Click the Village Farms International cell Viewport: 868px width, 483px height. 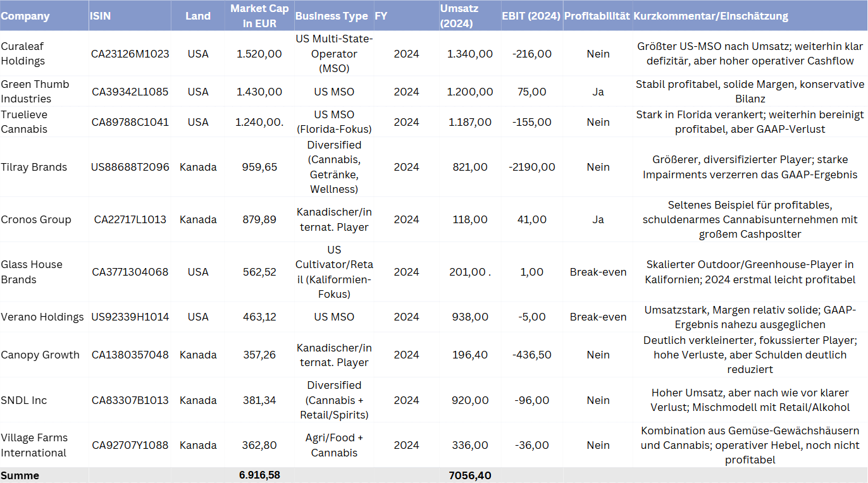34,445
